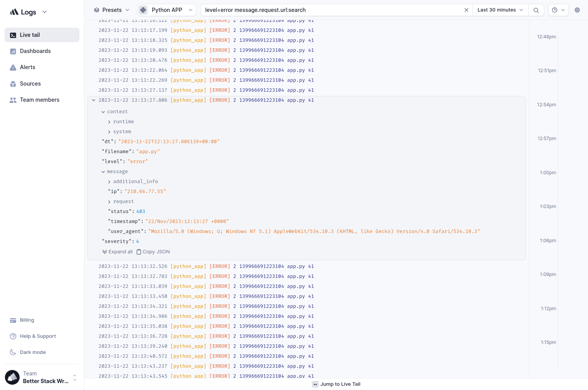Screen dimensions: 588x390
Task: Clear the search query with X
Action: coord(466,10)
